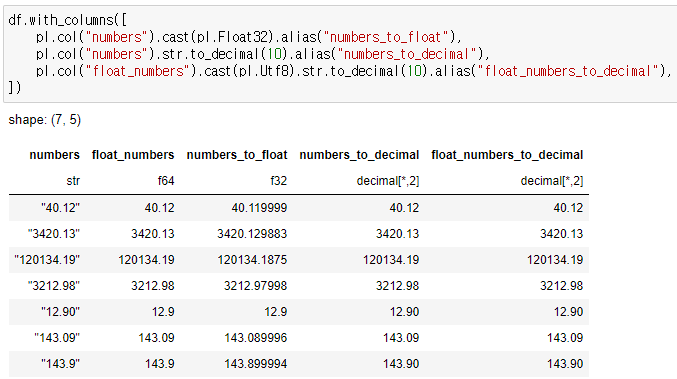Click 143.09 in the float_numbers column
677x379 pixels.
(156, 338)
